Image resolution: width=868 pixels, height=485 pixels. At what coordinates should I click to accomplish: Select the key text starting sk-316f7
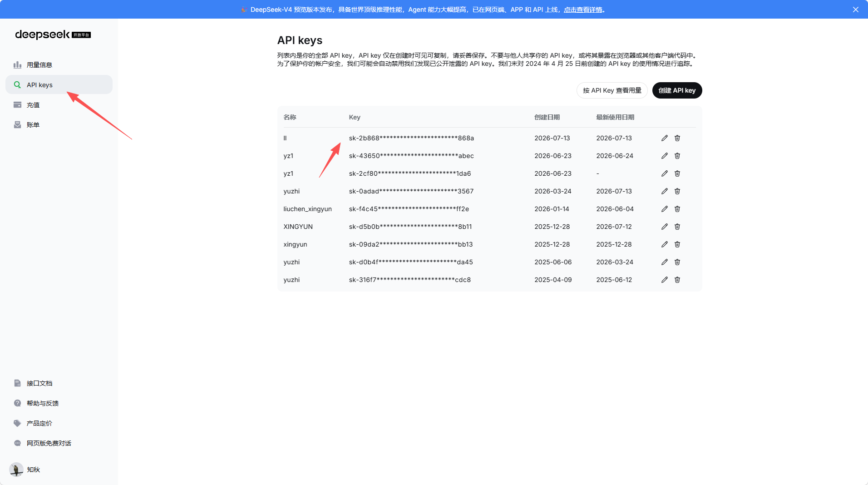(410, 280)
